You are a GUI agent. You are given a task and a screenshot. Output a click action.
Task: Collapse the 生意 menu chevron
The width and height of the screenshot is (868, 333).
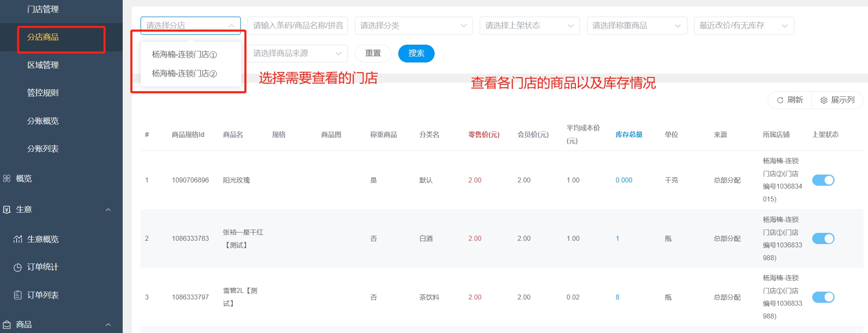(x=108, y=210)
